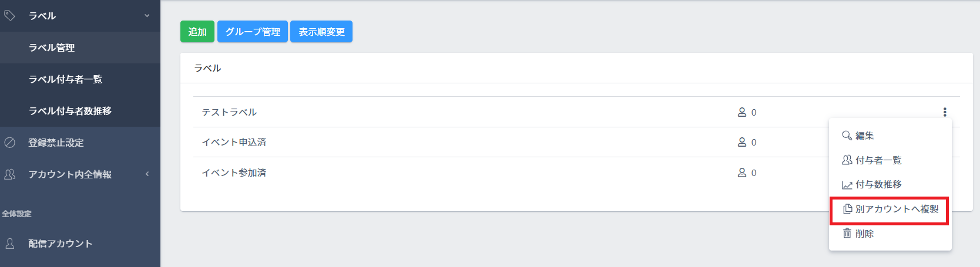Click the 表示順変更 button
This screenshot has height=267, width=980.
(x=321, y=32)
